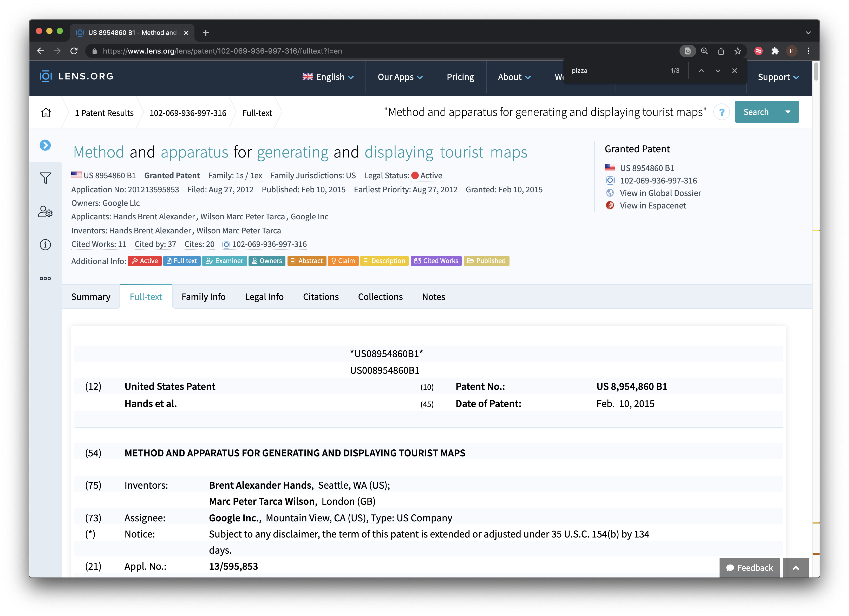Go to previous find match

tap(701, 71)
